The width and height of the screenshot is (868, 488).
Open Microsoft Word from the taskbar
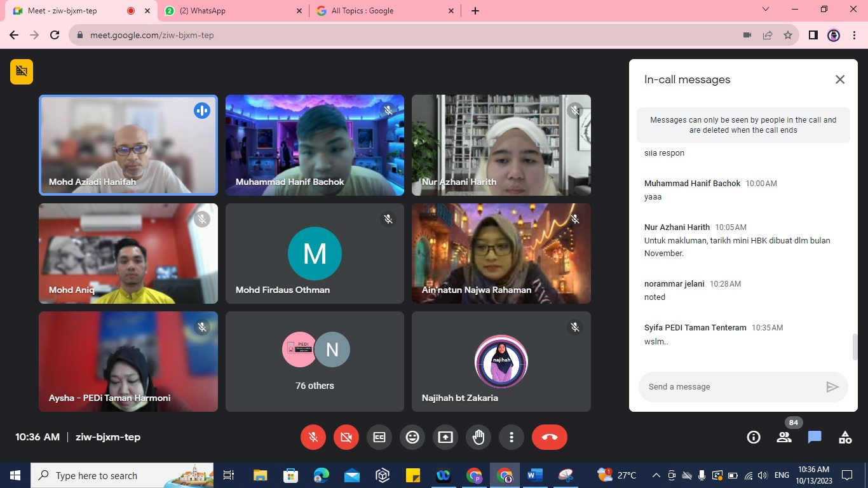pyautogui.click(x=534, y=475)
